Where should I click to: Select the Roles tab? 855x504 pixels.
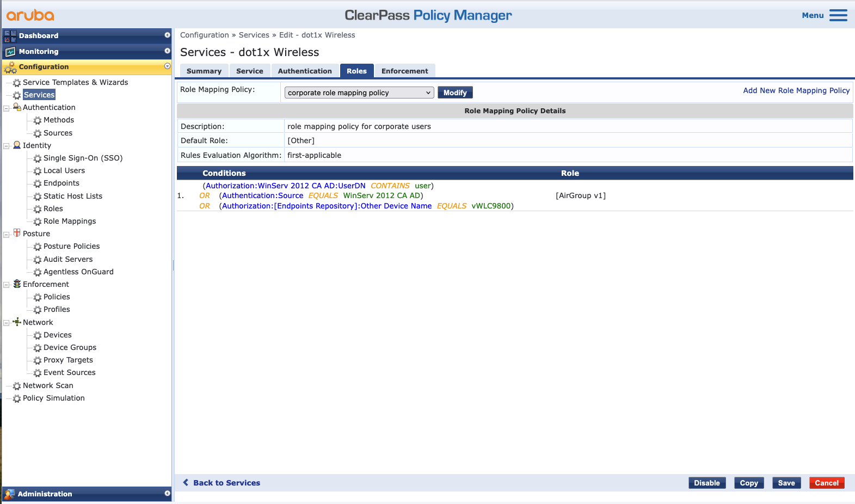tap(357, 71)
